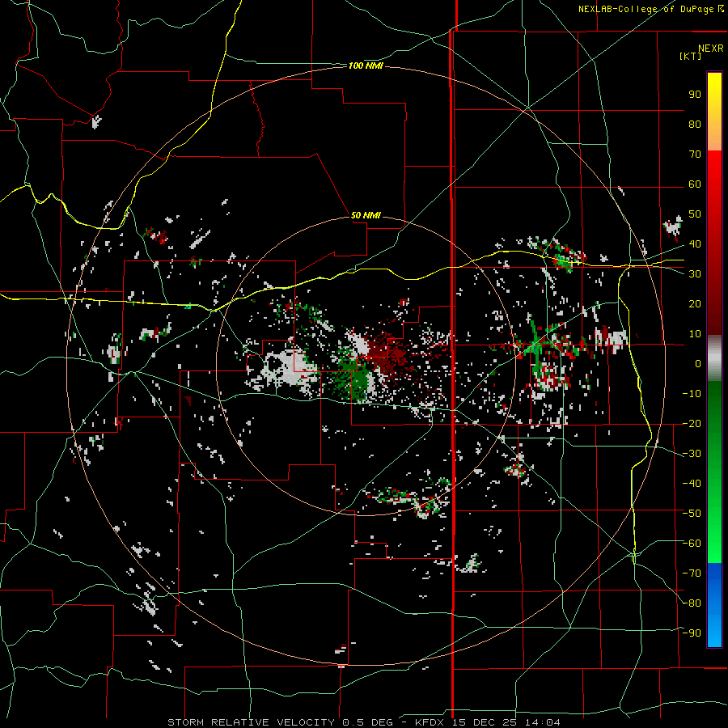Click the -40 value on the velocity scale
This screenshot has width=728, height=728.
pyautogui.click(x=692, y=484)
